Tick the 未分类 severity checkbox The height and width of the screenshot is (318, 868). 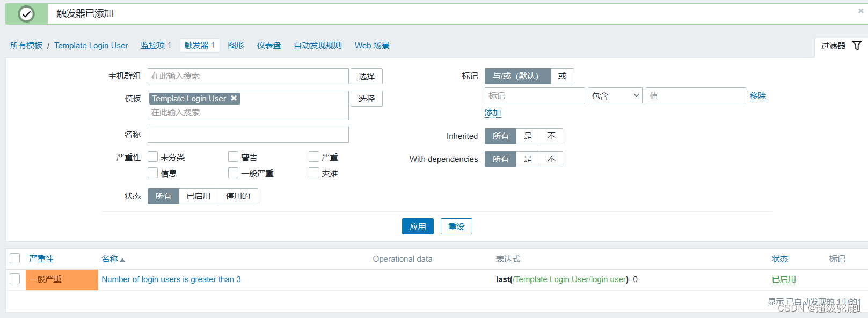point(153,157)
